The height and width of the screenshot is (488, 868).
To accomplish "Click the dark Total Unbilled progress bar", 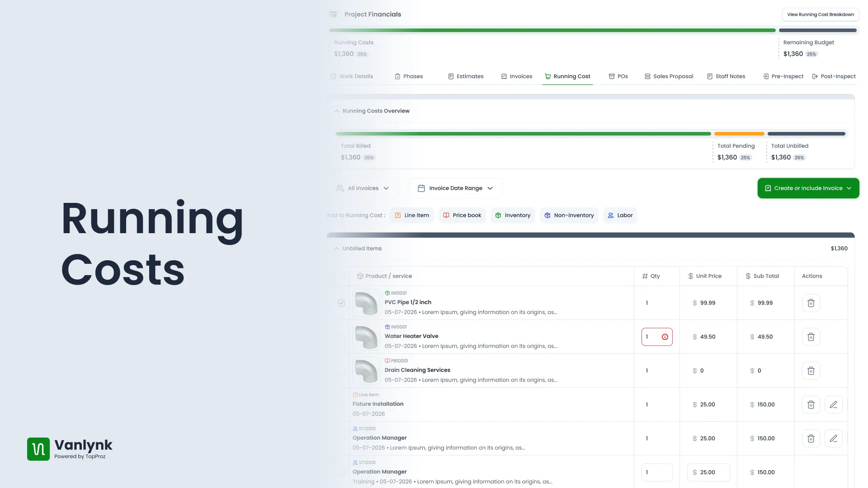I will [806, 134].
